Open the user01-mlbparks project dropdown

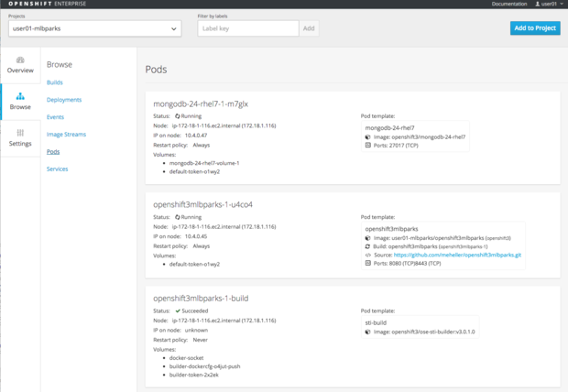(x=94, y=28)
